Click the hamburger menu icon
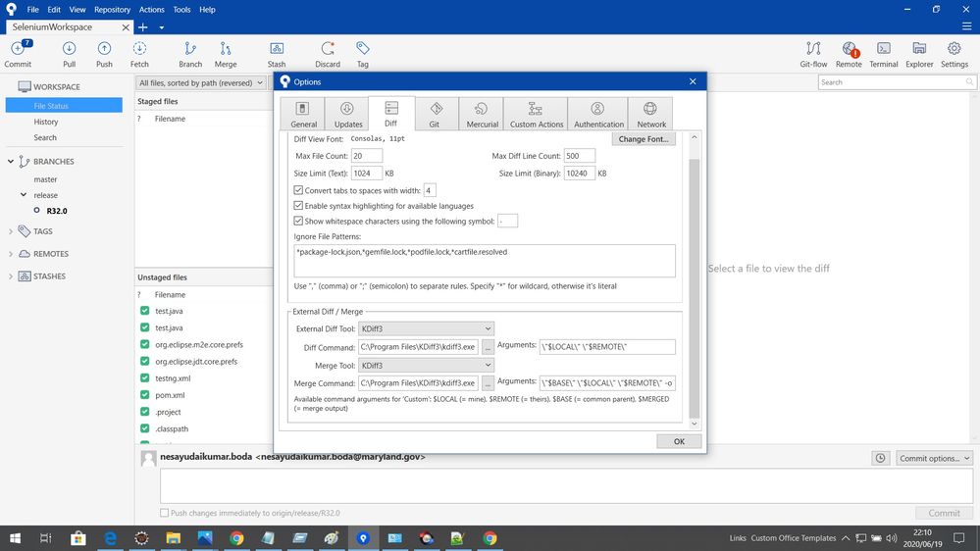This screenshot has height=551, width=980. [966, 26]
